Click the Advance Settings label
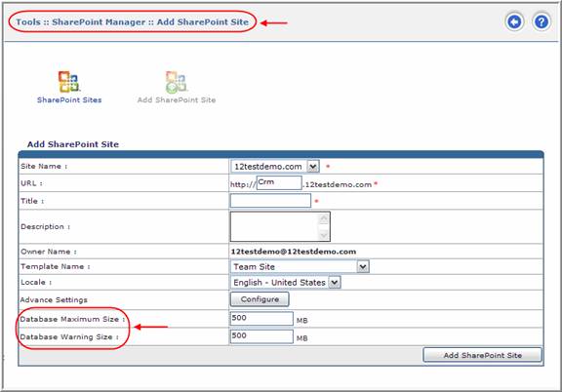 [x=54, y=300]
